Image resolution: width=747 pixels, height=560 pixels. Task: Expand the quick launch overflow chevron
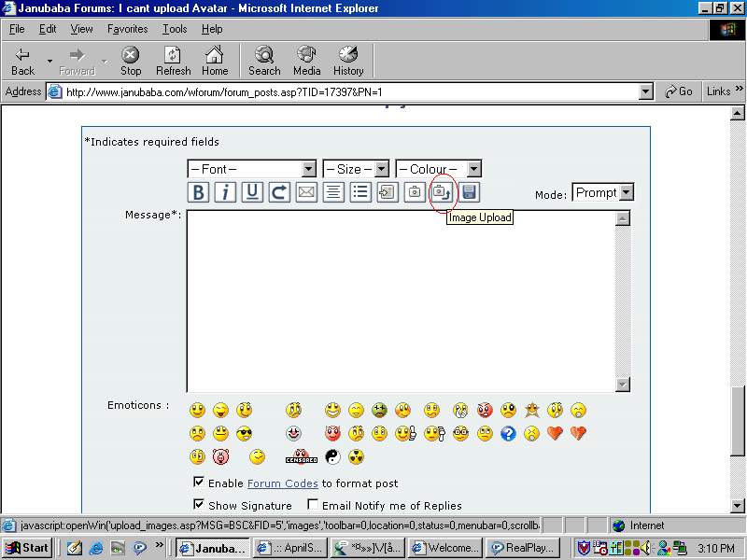[159, 544]
